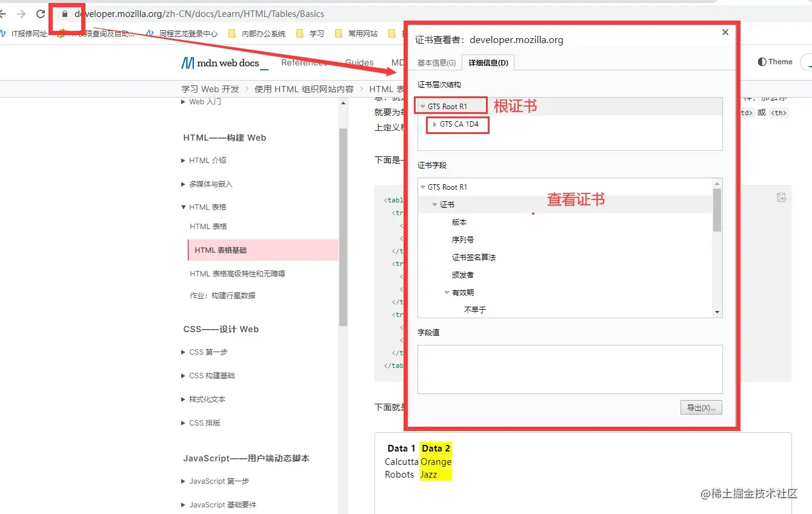Collapse the 证书 node in fields tree
This screenshot has height=514, width=812.
coord(435,205)
